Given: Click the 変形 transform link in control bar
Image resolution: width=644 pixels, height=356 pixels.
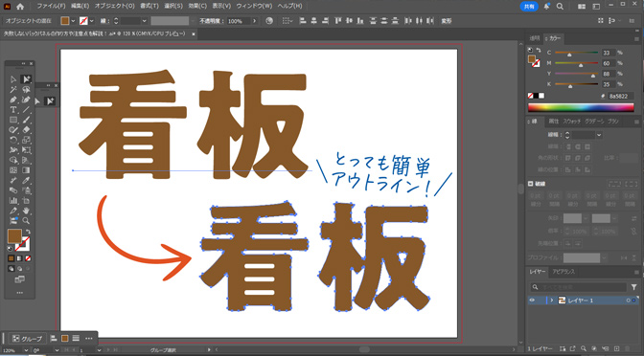Looking at the screenshot, I should (x=447, y=21).
